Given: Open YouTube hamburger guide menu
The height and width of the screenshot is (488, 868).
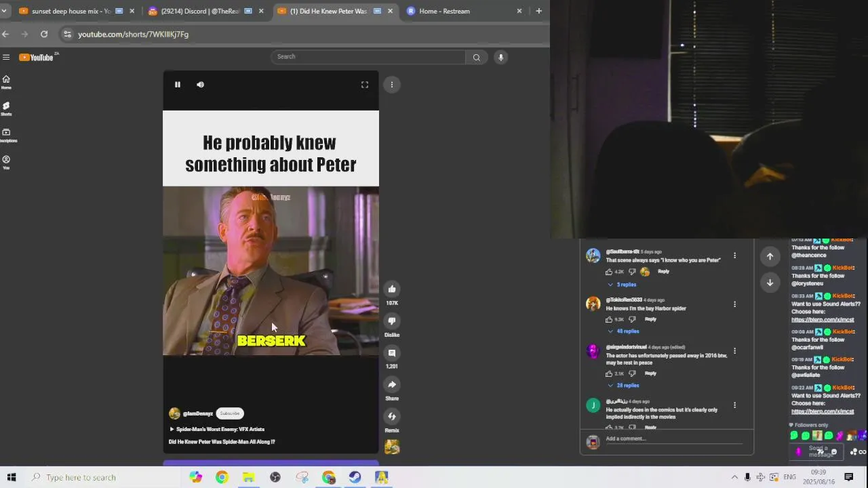Looking at the screenshot, I should point(6,58).
